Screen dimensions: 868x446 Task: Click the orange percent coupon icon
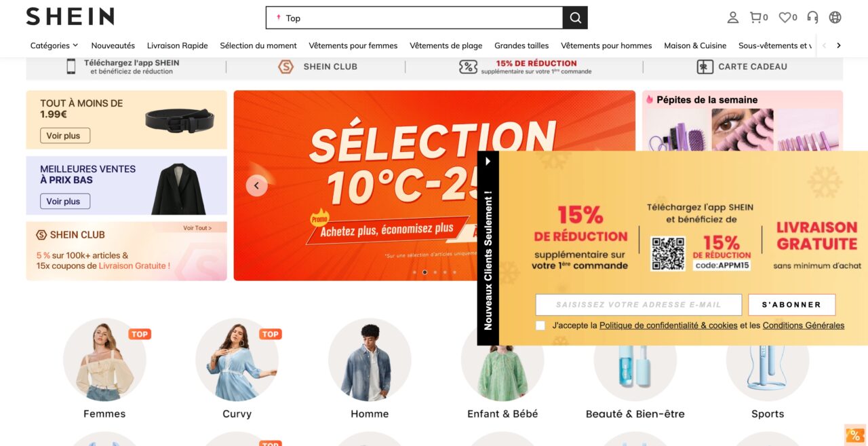pos(855,434)
